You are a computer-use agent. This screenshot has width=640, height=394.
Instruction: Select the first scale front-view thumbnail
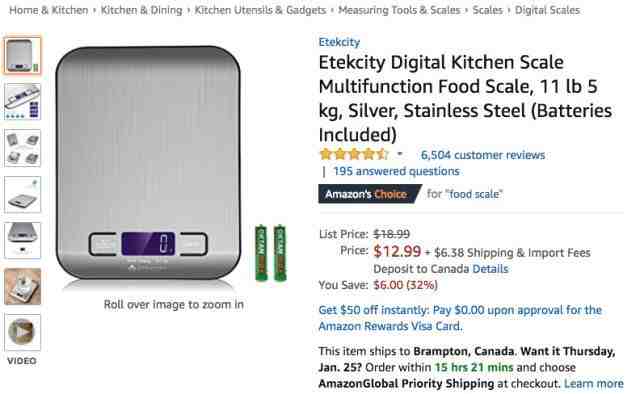point(22,55)
